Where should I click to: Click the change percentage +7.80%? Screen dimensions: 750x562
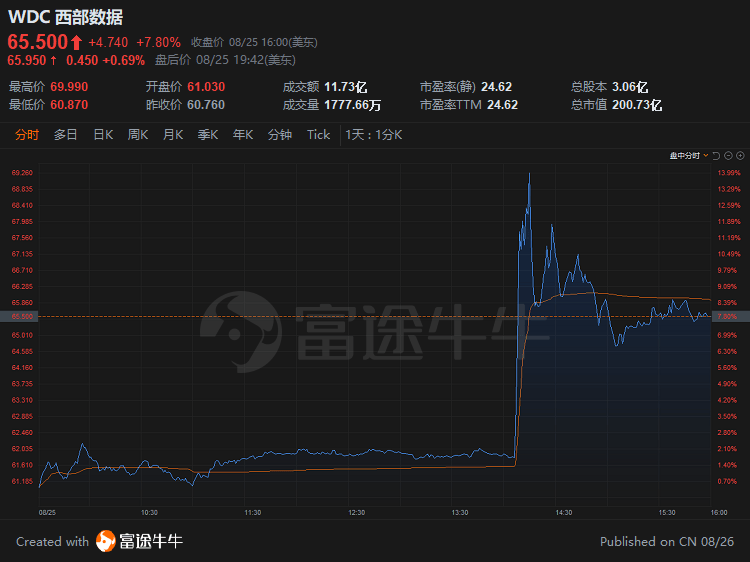(x=158, y=43)
